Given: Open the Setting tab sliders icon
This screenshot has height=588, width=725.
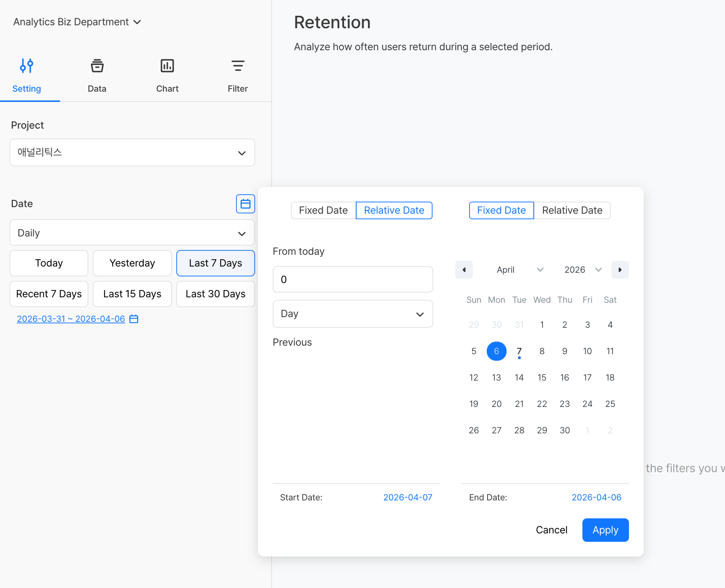Looking at the screenshot, I should point(27,66).
